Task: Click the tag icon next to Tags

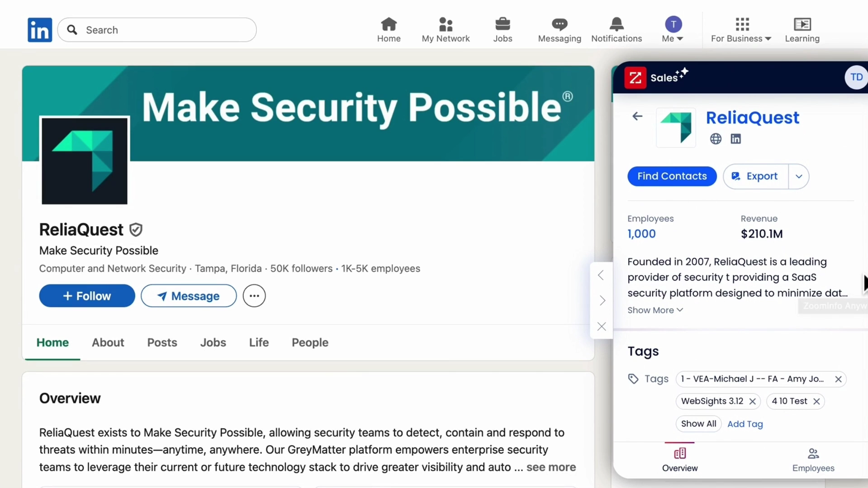Action: click(x=633, y=379)
